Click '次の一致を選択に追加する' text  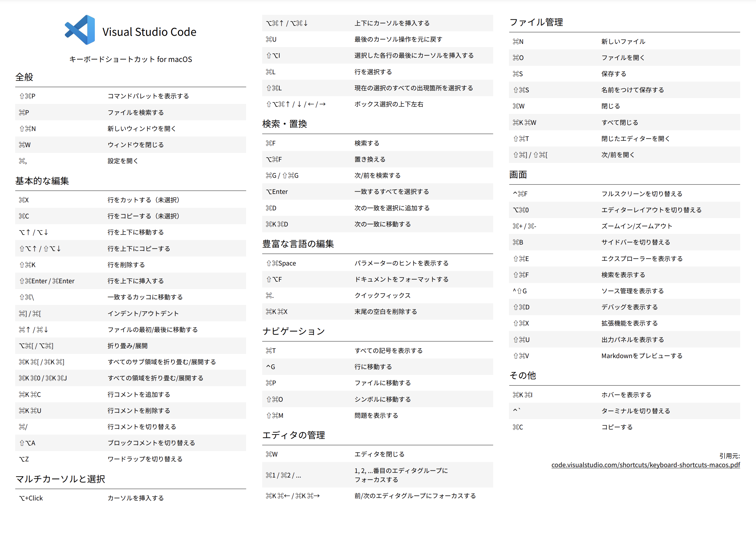(392, 208)
